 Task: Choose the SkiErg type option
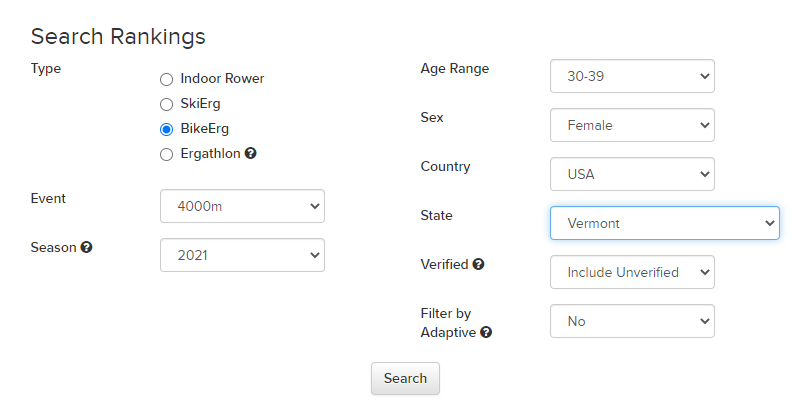tap(167, 104)
